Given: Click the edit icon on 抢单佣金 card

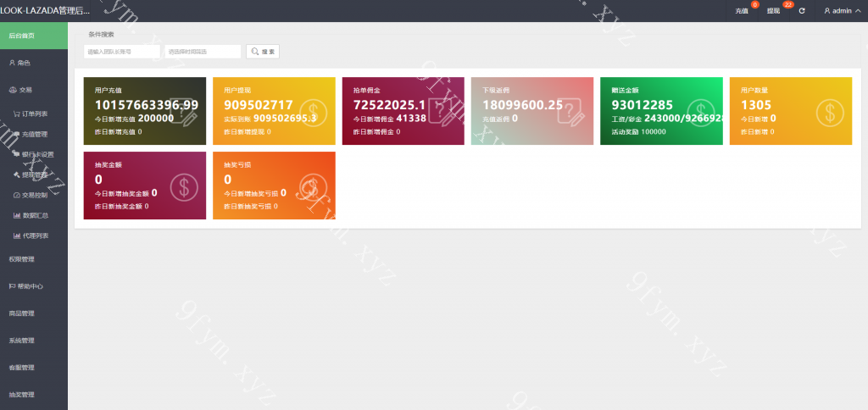Looking at the screenshot, I should coord(442,113).
